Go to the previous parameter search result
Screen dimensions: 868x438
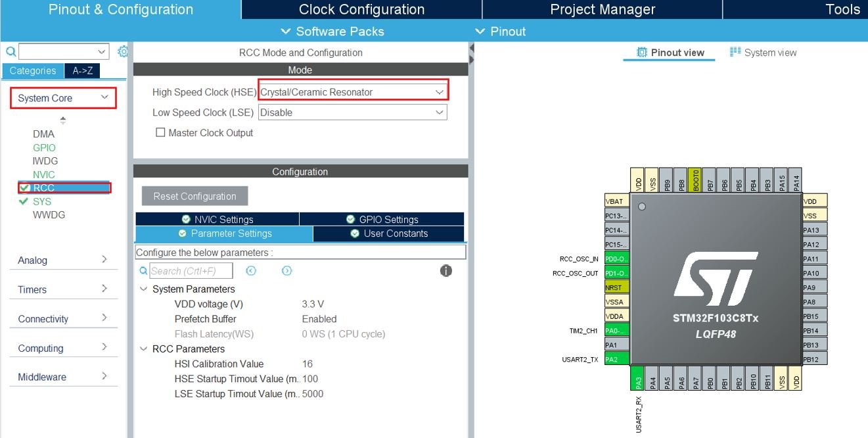coord(251,271)
